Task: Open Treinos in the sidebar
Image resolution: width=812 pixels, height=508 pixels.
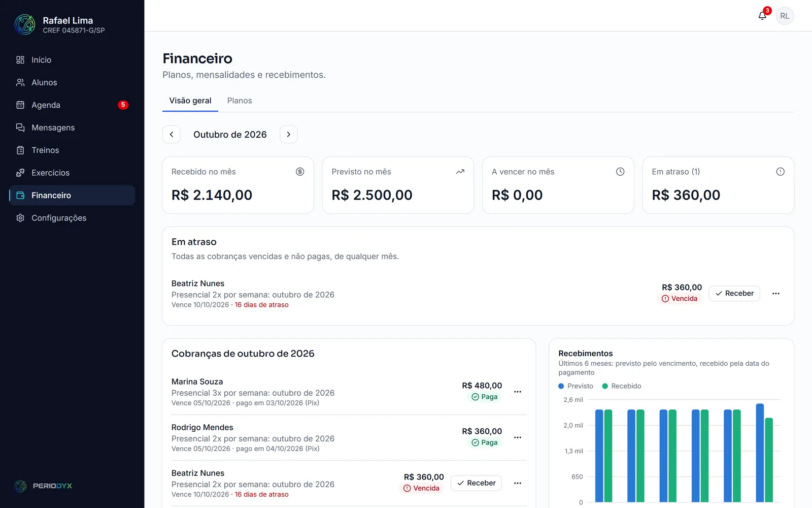Action: click(72, 150)
